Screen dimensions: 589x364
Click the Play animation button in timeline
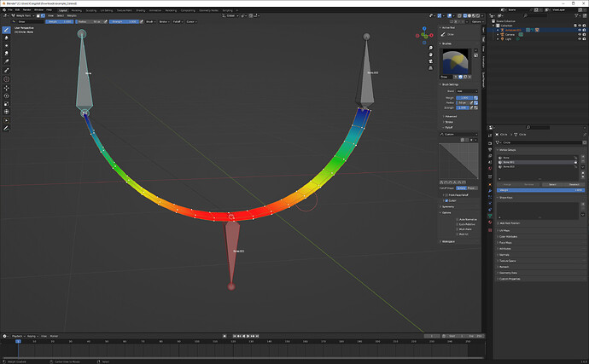point(248,336)
